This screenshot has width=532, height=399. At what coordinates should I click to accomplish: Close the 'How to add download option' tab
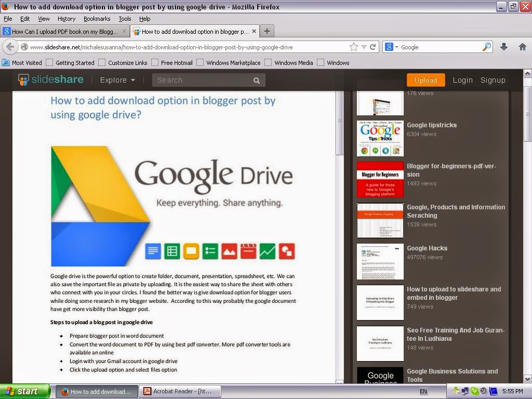click(254, 31)
